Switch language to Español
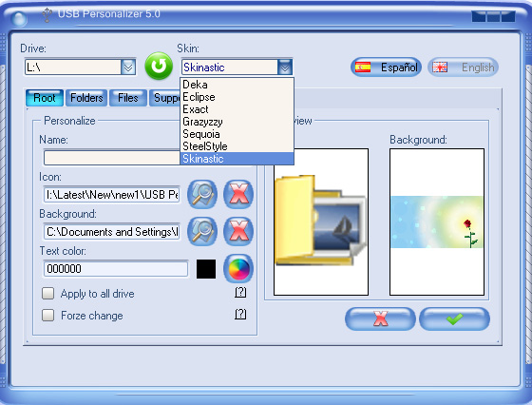This screenshot has width=532, height=405. pos(386,67)
